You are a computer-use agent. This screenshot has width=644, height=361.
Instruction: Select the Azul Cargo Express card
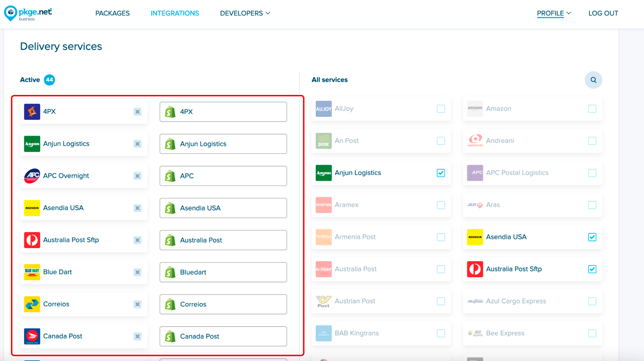[533, 301]
